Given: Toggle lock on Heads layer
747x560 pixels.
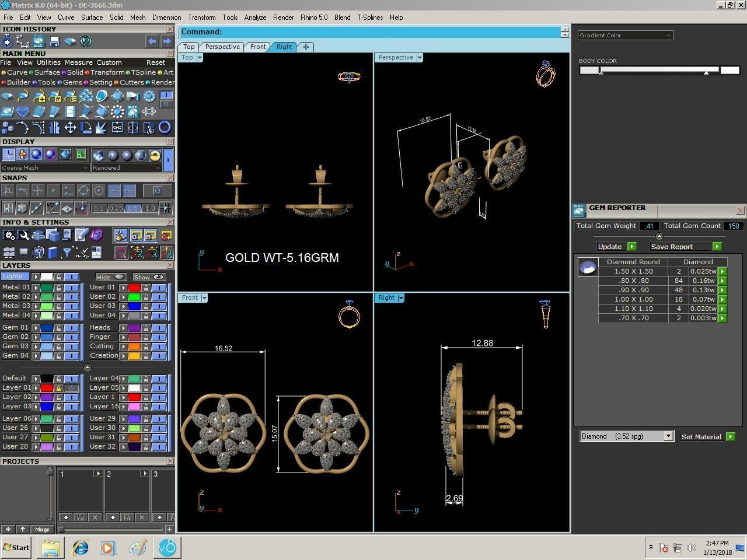Looking at the screenshot, I should (146, 328).
